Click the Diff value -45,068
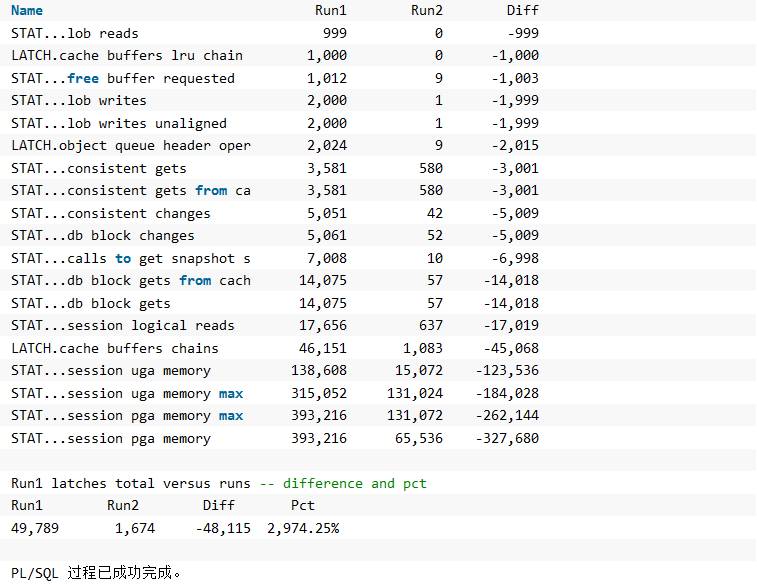Viewport: 757px width, 584px height. pyautogui.click(x=511, y=348)
